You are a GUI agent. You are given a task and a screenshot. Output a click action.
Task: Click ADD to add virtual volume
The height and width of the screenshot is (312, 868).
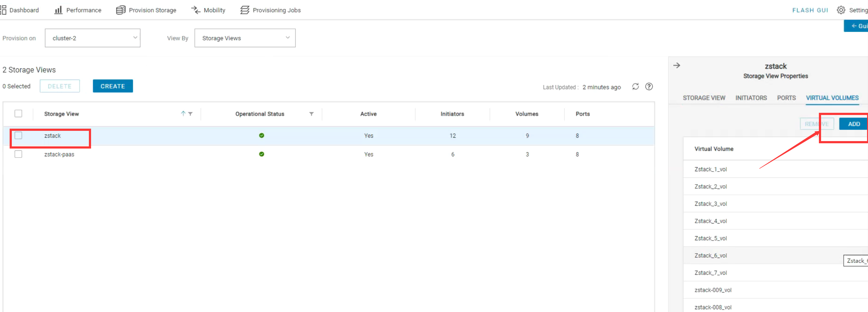pos(853,124)
